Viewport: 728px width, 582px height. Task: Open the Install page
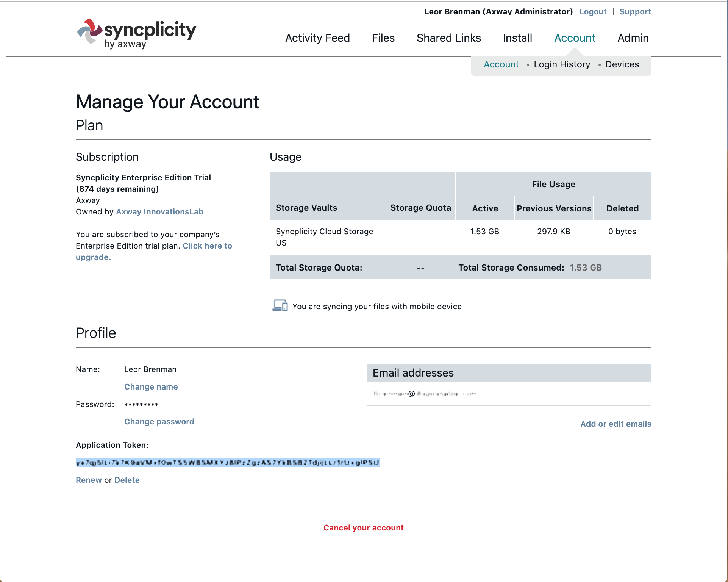pos(517,38)
